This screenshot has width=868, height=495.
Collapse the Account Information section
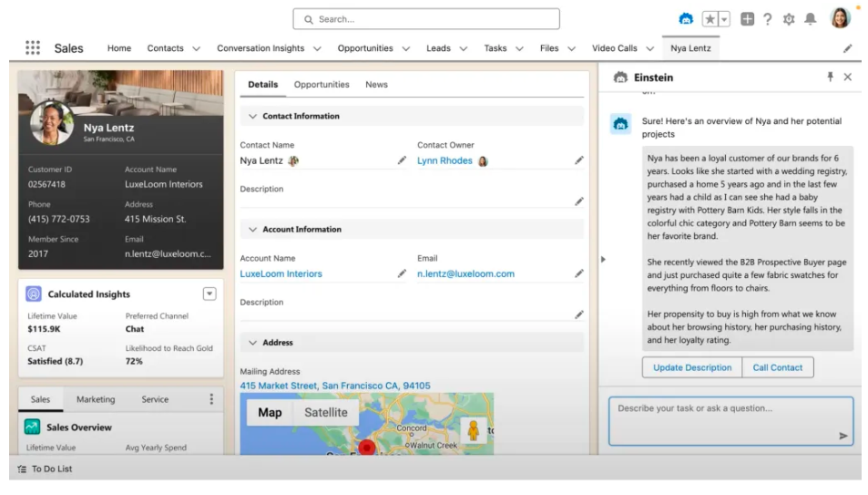[252, 230]
